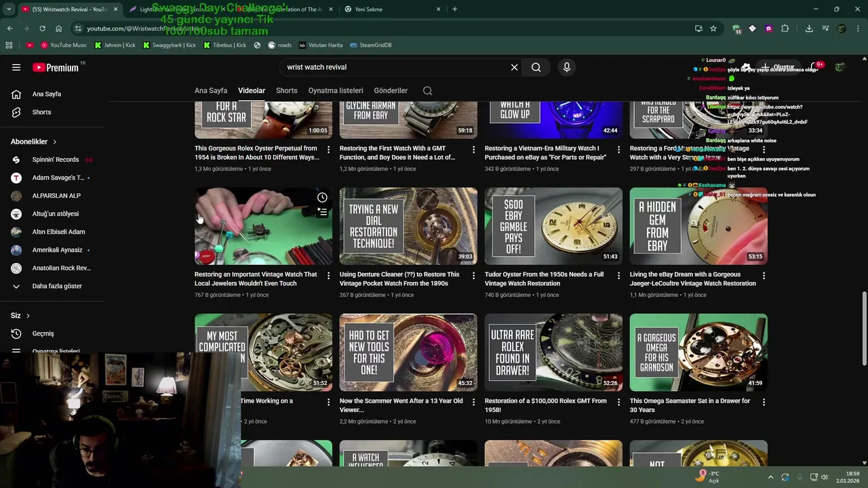Open Gönderiler channel tab
The height and width of the screenshot is (488, 868).
[x=391, y=91]
